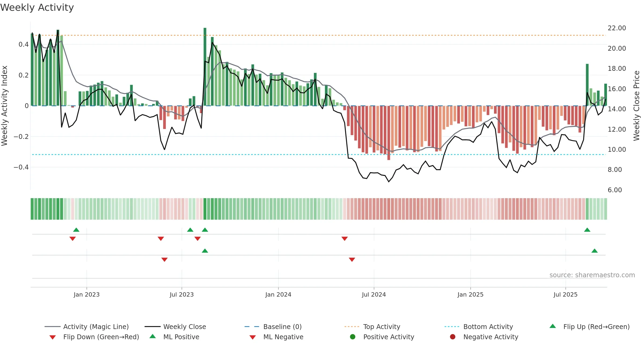The width and height of the screenshot is (644, 362).
Task: Click the Flip Down (Green→Red) legend label
Action: (101, 337)
